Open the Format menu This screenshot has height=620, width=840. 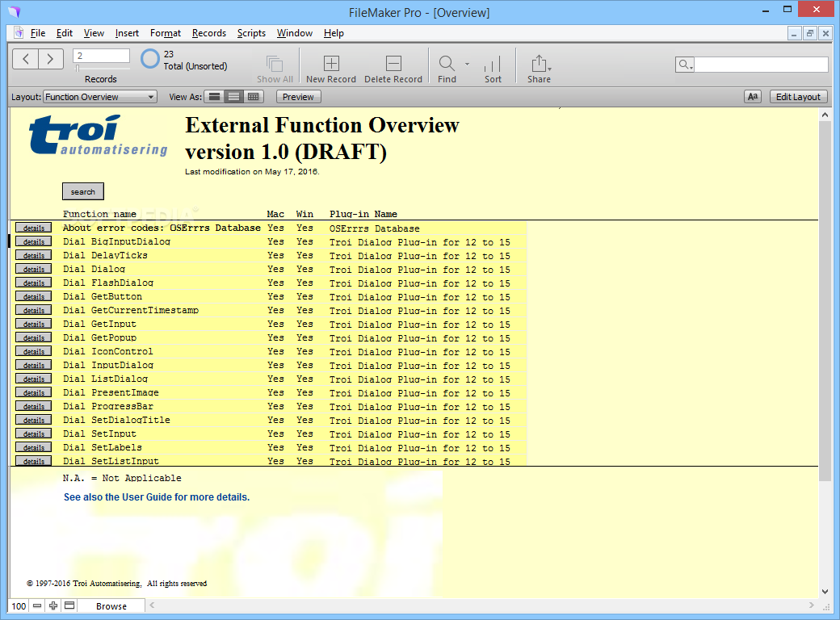[166, 33]
